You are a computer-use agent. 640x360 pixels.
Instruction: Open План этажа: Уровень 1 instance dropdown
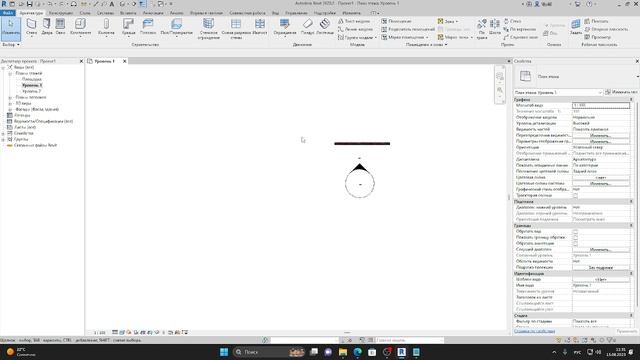(x=558, y=93)
